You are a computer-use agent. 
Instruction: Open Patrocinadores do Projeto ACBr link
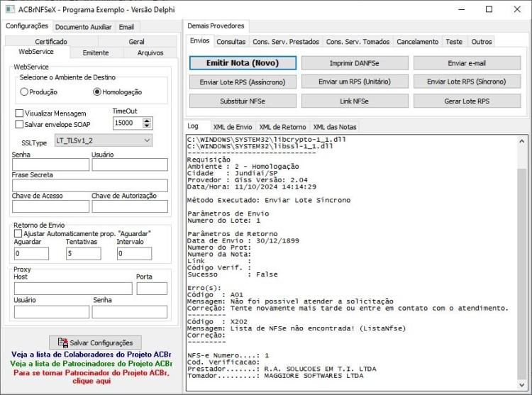tap(92, 364)
